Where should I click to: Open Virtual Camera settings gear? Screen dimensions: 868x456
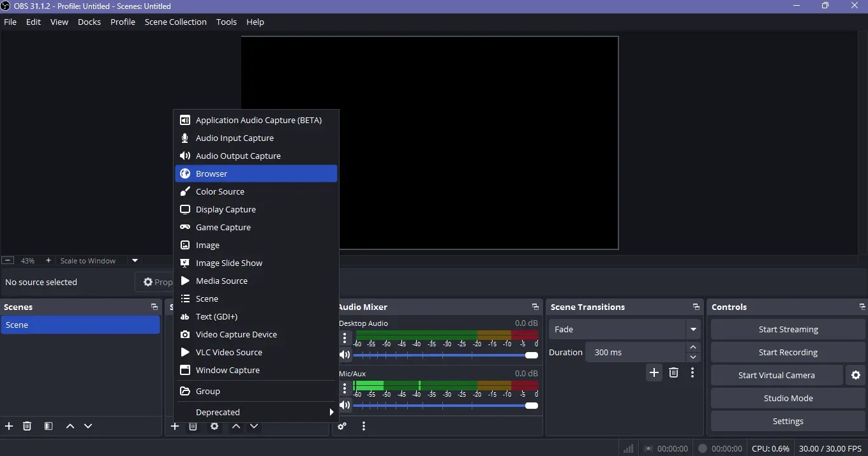856,375
